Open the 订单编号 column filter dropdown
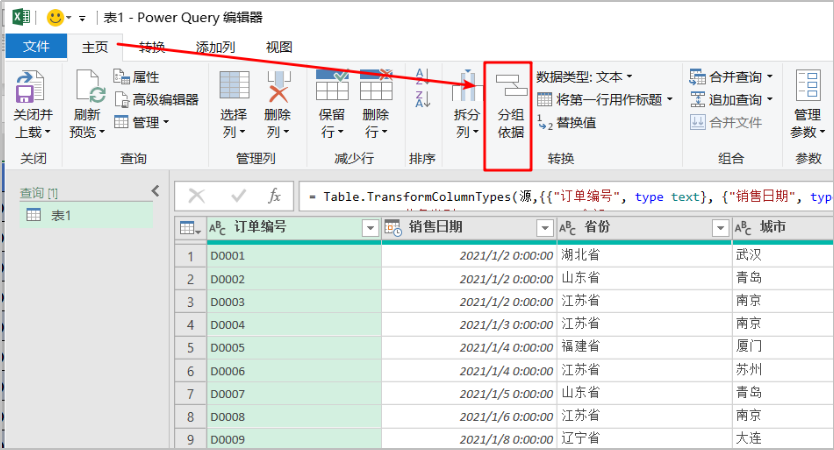The width and height of the screenshot is (834, 450). click(x=370, y=228)
